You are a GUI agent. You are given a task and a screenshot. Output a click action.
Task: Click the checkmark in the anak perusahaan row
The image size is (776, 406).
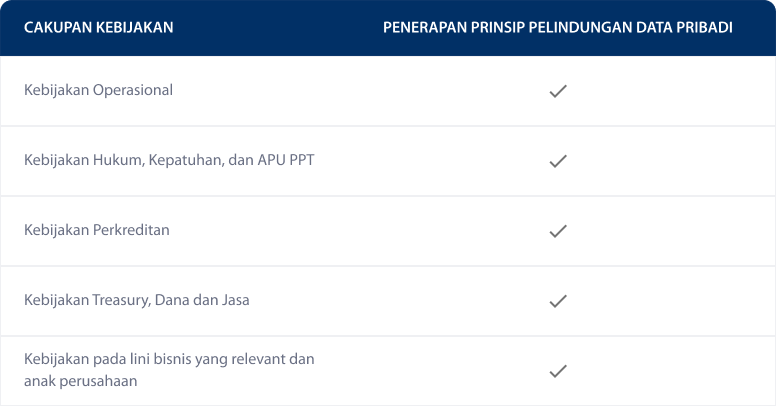(558, 371)
